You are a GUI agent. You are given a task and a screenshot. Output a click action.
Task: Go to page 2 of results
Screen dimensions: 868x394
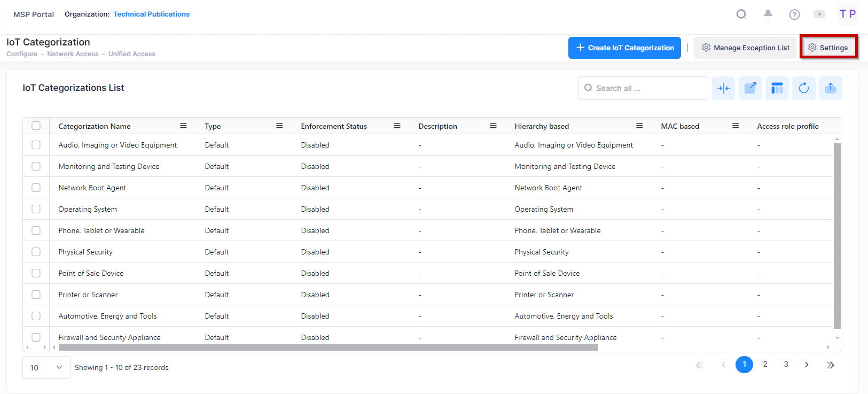[x=765, y=365]
